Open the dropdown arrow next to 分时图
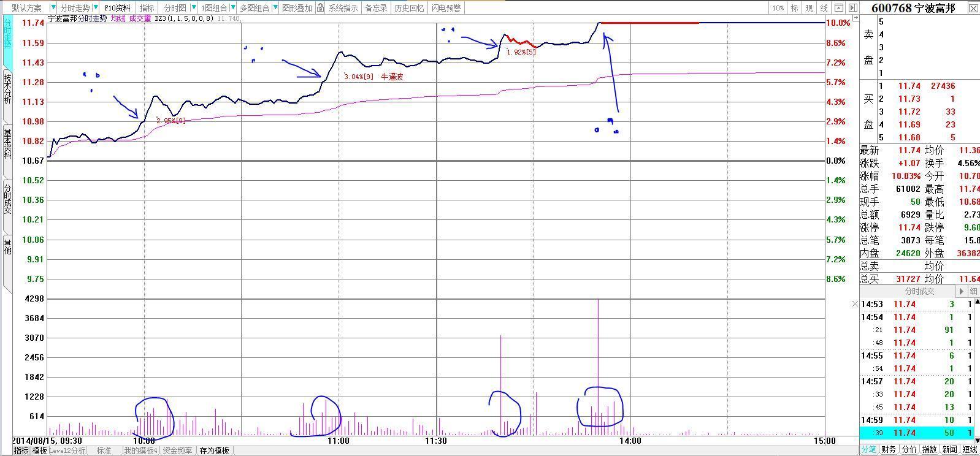The width and height of the screenshot is (980, 456). click(194, 8)
